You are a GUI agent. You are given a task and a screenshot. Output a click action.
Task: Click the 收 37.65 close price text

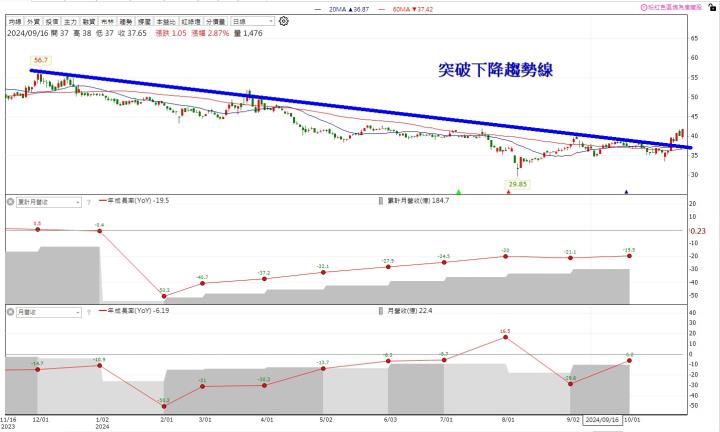(x=132, y=34)
